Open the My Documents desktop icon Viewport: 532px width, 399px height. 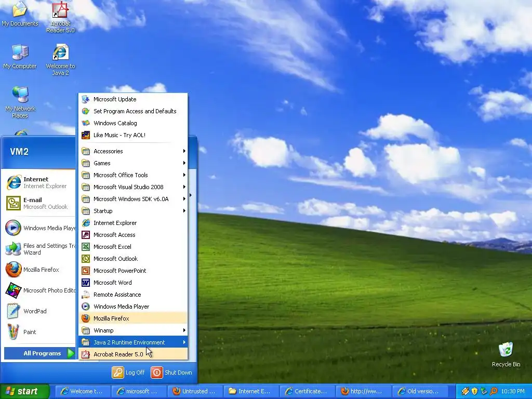coord(20,14)
